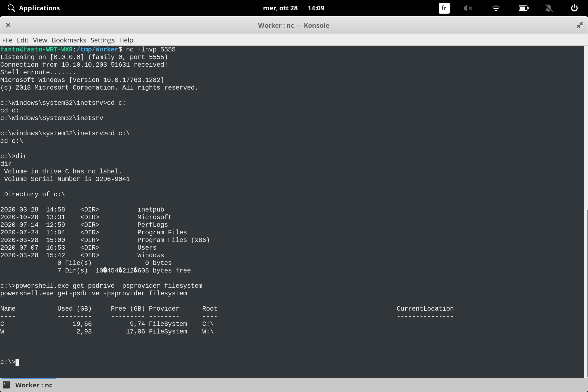
Task: Unmute the system volume speaker icon
Action: (x=468, y=8)
